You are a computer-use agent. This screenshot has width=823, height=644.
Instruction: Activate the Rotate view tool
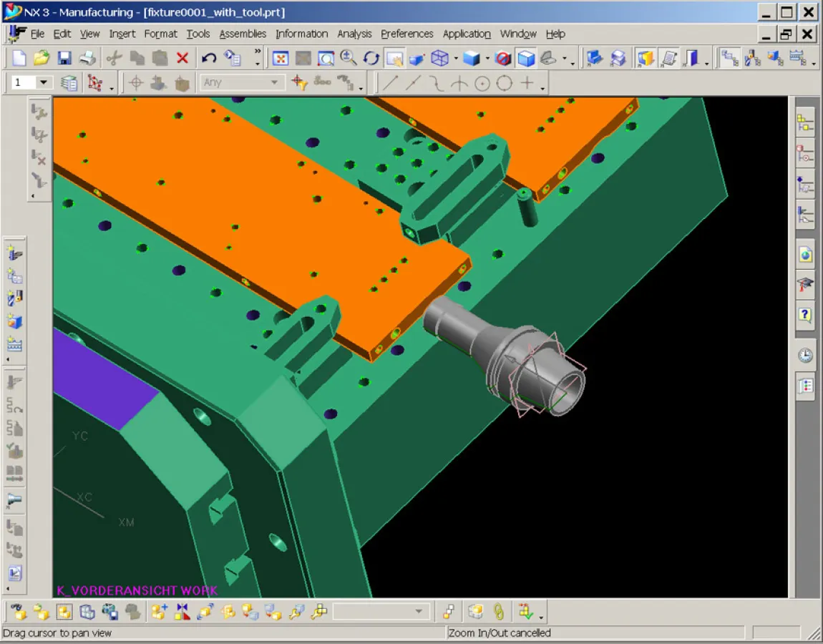371,58
